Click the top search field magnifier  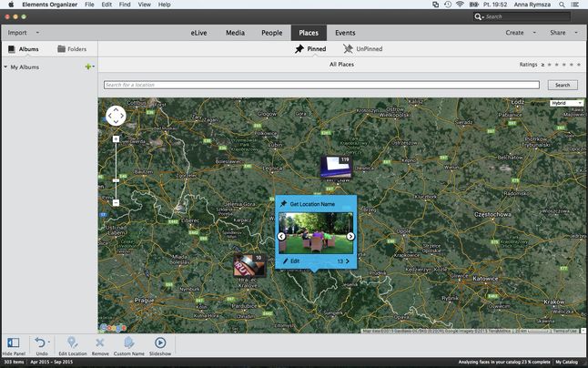(x=478, y=16)
